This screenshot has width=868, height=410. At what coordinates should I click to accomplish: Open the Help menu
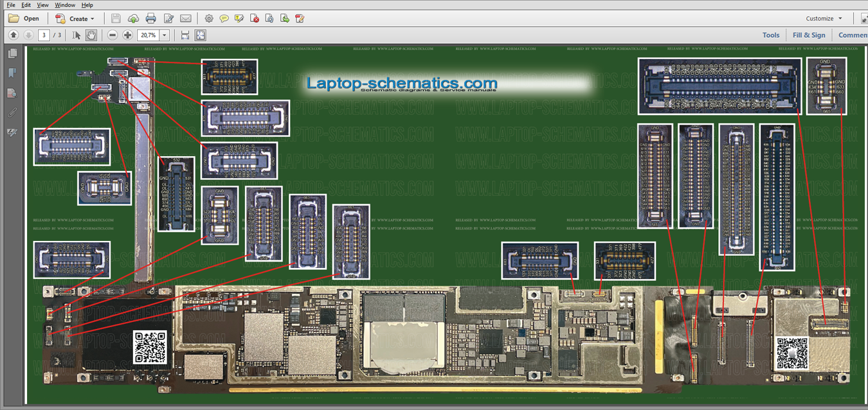(87, 4)
